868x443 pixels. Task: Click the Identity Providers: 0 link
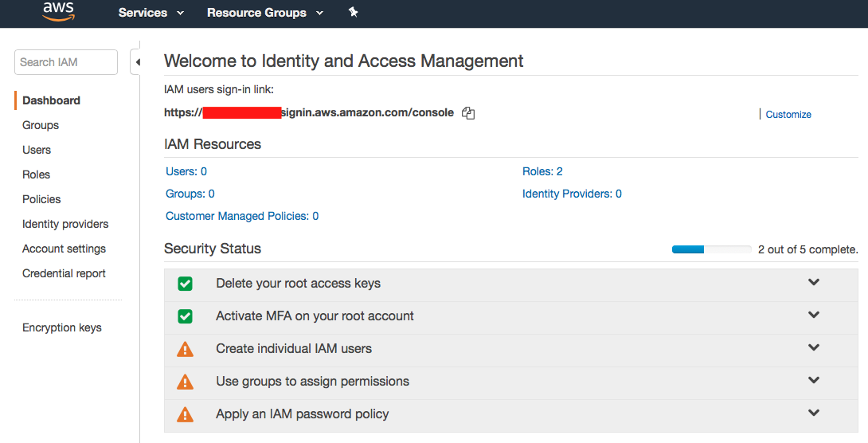[x=572, y=194]
